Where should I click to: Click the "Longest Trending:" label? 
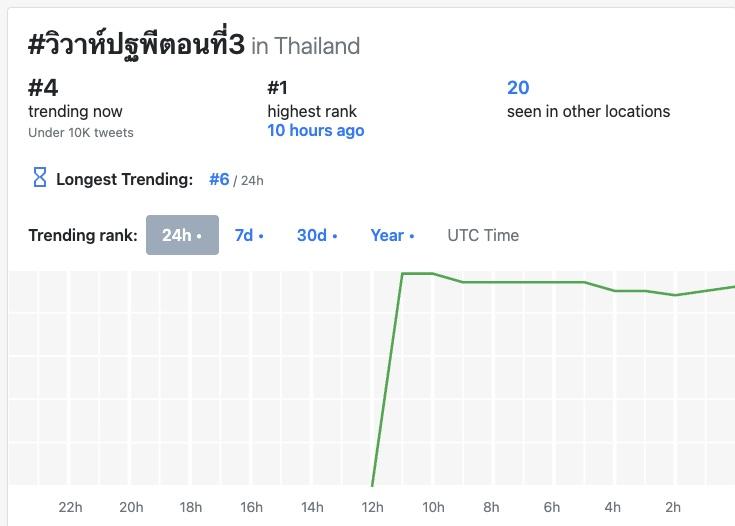pyautogui.click(x=124, y=180)
